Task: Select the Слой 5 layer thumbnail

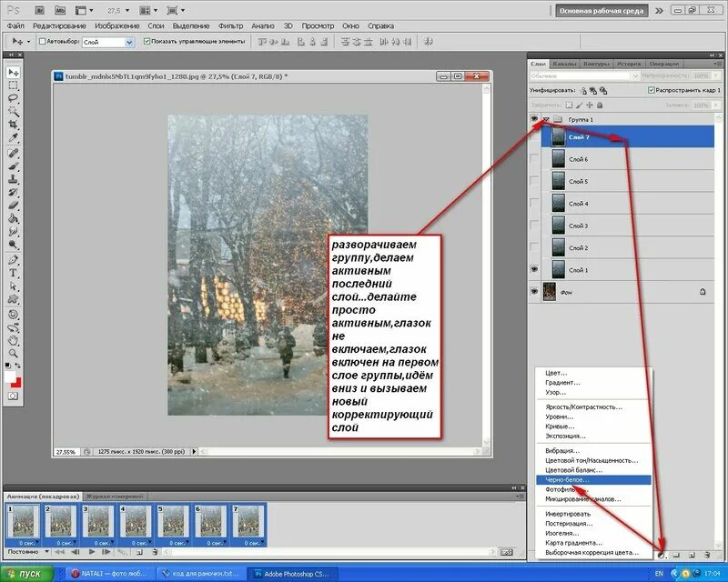Action: coord(558,181)
